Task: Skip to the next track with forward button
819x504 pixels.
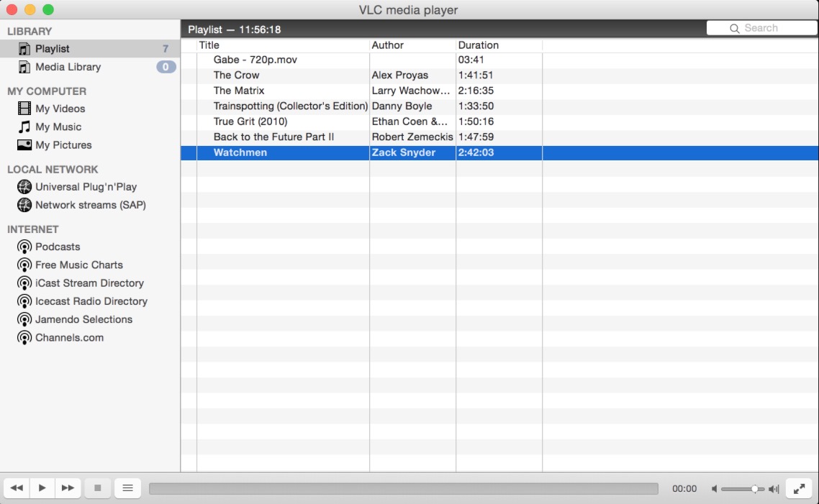Action: (68, 488)
